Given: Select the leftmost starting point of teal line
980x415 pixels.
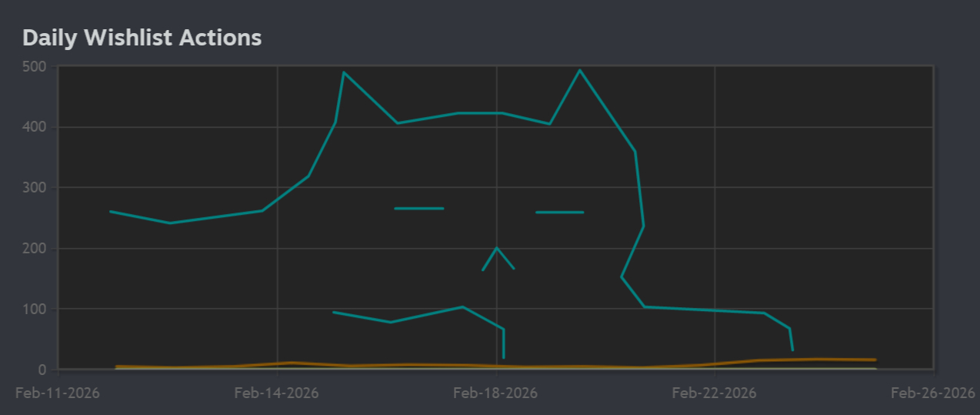Looking at the screenshot, I should click(x=111, y=211).
